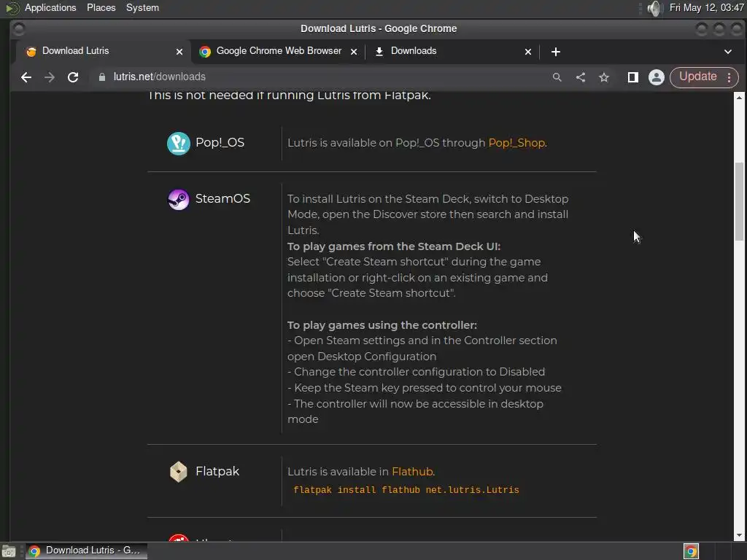This screenshot has height=560, width=747.
Task: Click the Flatpak logo icon
Action: point(179,472)
